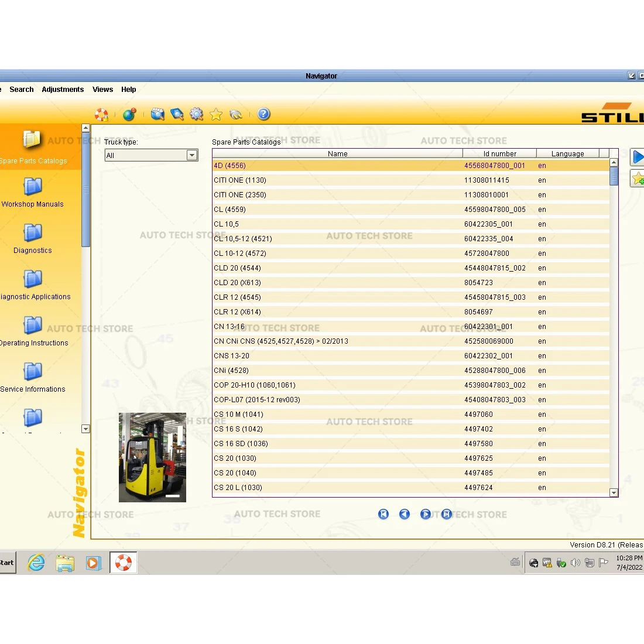644x644 pixels.
Task: Click the catalog list scrollbar thumb
Action: 614,177
